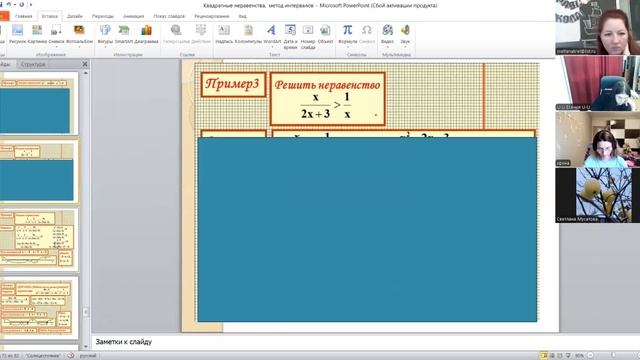640x360 pixels.
Task: Select the Вставка ribbon tab
Action: click(49, 16)
